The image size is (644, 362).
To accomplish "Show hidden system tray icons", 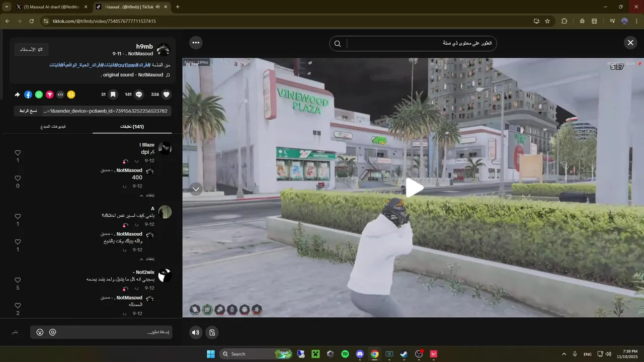I will [x=564, y=354].
